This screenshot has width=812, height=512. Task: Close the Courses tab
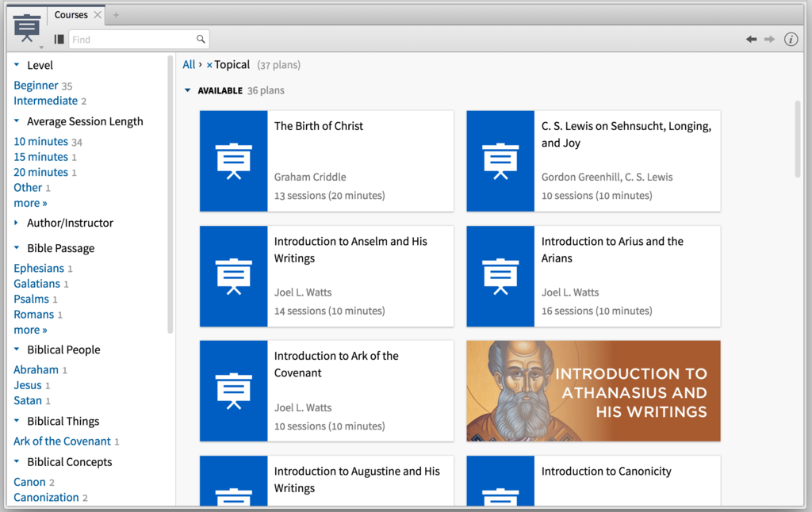point(98,15)
